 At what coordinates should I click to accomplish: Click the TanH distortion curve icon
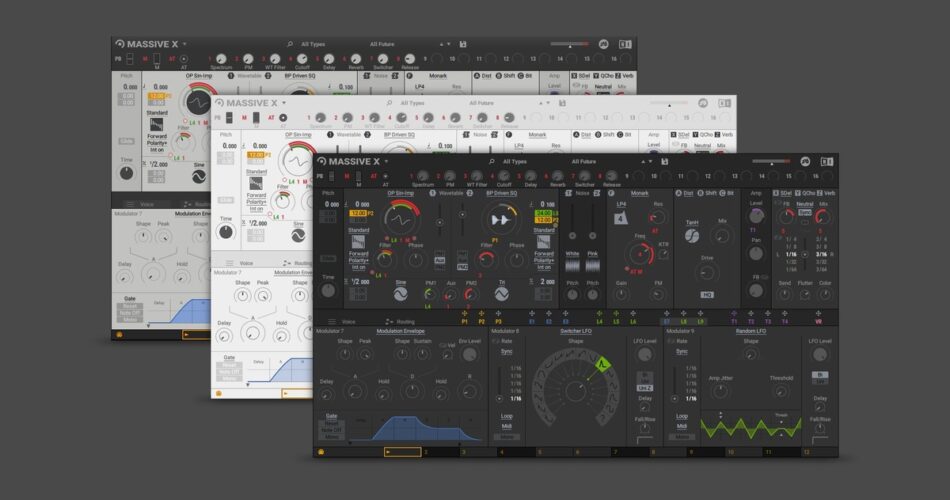pyautogui.click(x=692, y=237)
